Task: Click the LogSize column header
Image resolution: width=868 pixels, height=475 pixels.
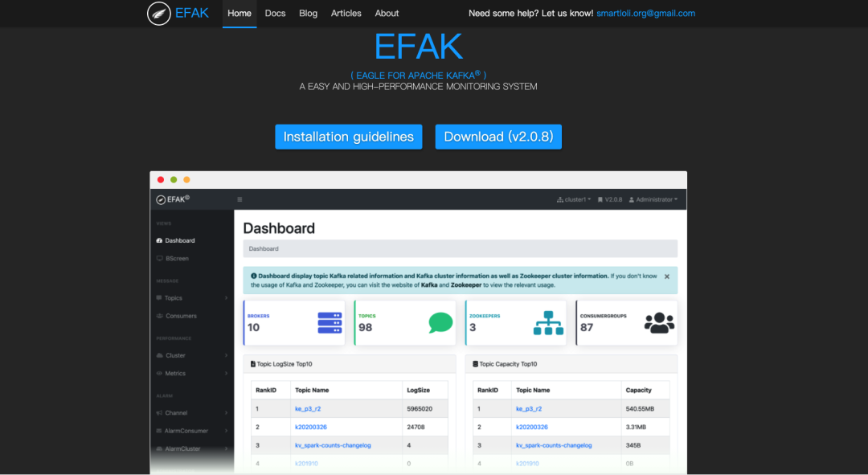Action: (x=419, y=391)
